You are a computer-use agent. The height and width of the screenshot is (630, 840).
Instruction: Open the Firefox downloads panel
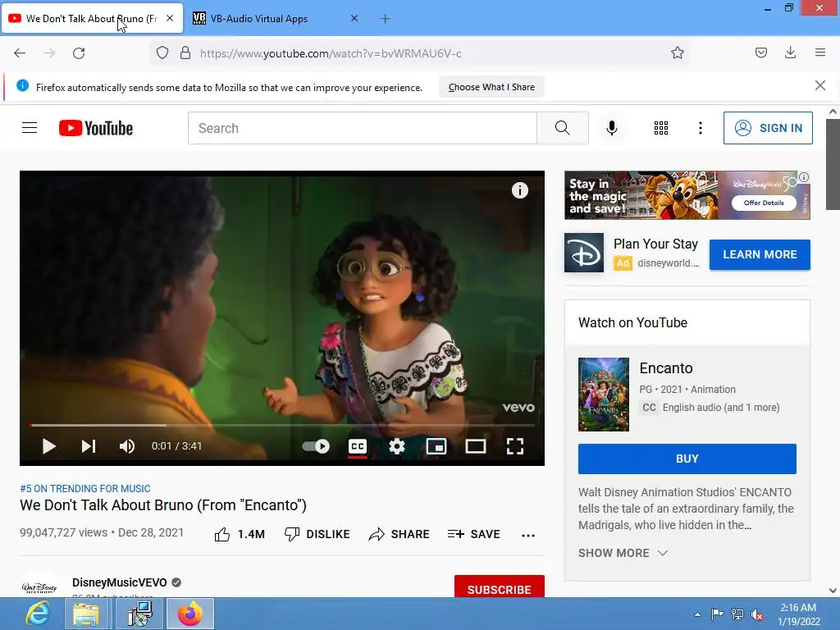point(790,52)
